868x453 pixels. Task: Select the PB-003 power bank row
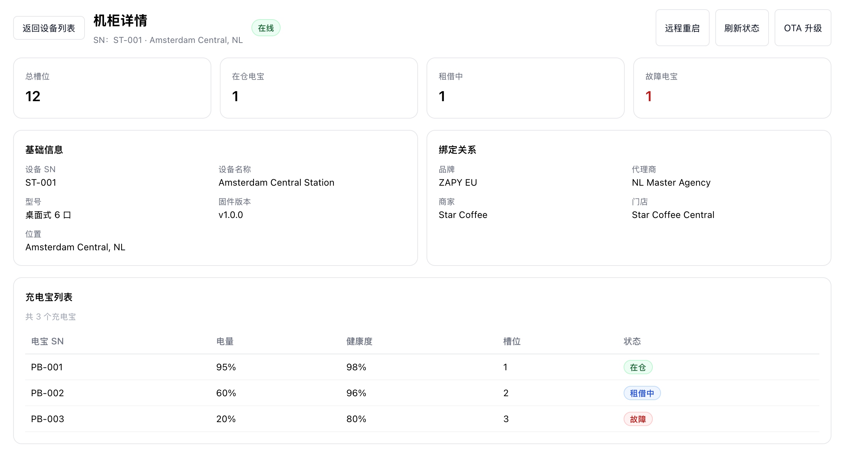pos(249,419)
